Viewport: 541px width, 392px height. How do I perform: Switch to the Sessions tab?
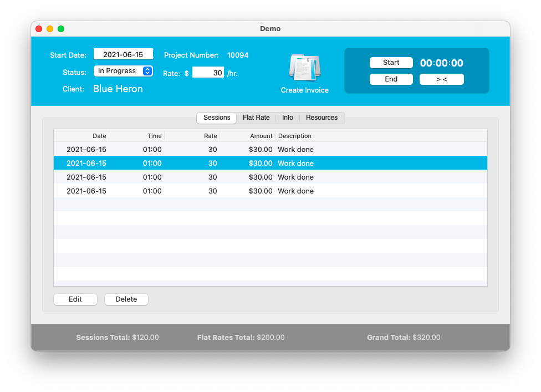pyautogui.click(x=217, y=118)
